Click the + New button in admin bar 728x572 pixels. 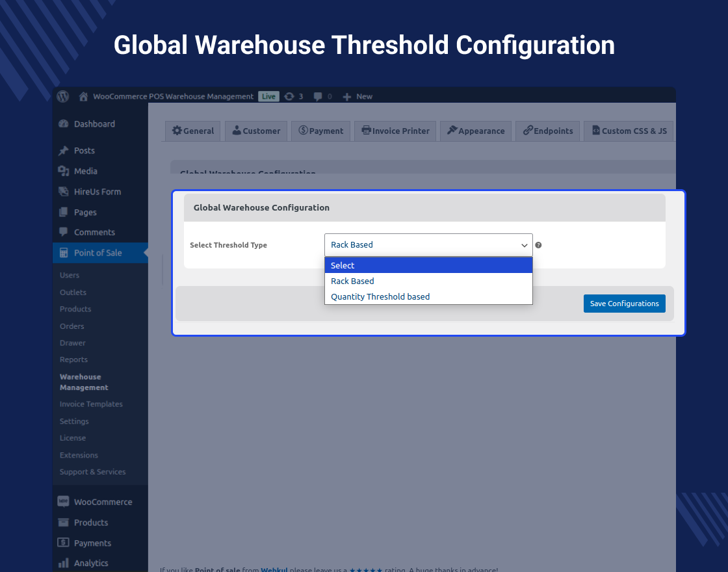[x=357, y=96]
